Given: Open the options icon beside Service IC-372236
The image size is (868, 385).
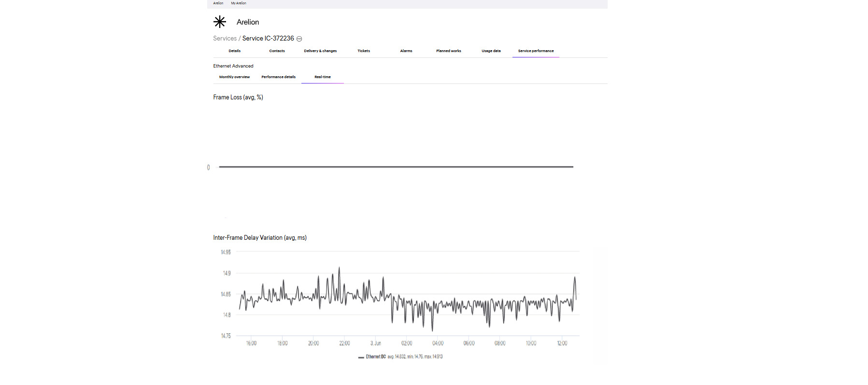Looking at the screenshot, I should pos(299,39).
